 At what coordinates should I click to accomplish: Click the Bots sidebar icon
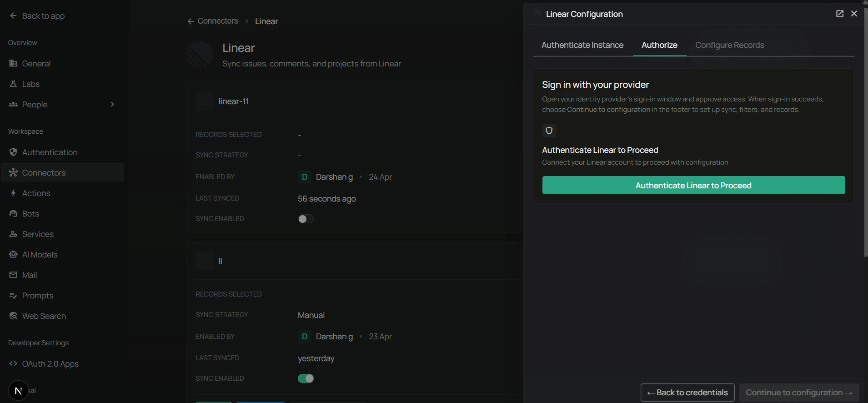(x=13, y=213)
